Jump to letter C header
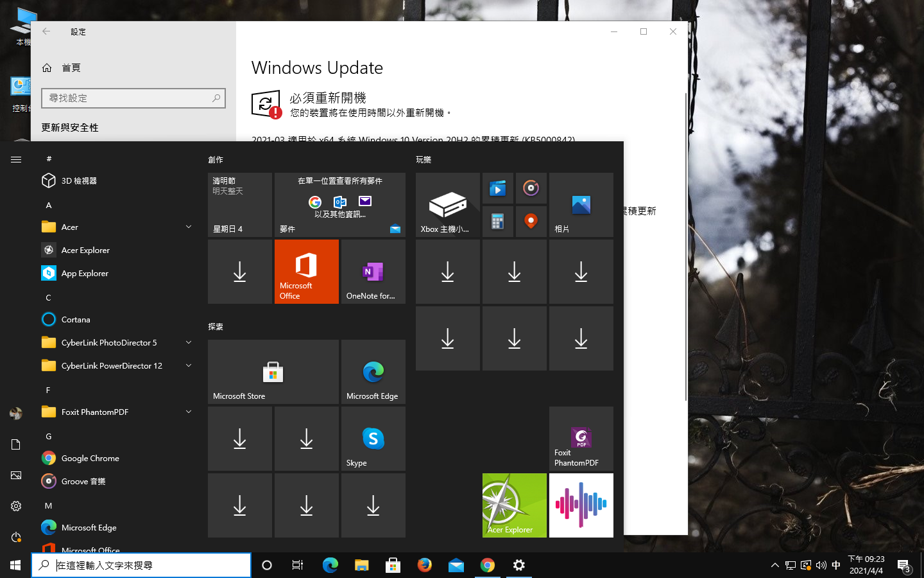This screenshot has height=578, width=924. [49, 298]
